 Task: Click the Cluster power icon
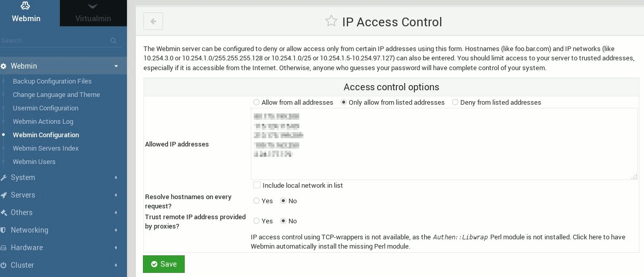4,265
